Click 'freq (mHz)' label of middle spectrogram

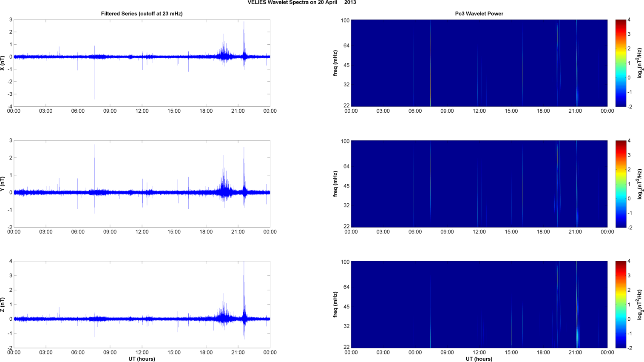[335, 184]
